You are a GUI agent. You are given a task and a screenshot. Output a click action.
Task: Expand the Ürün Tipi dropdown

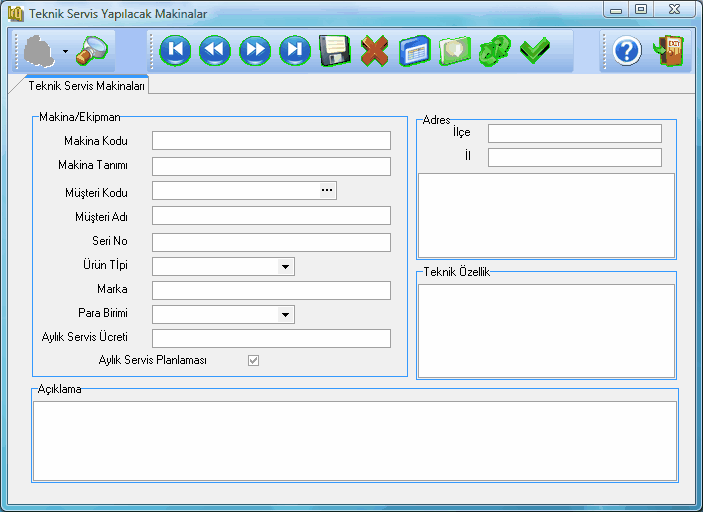285,267
